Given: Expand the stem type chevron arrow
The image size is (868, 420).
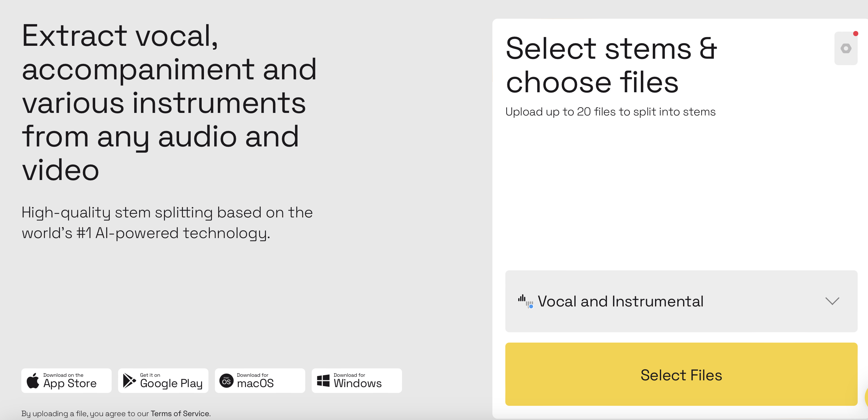Looking at the screenshot, I should [x=832, y=301].
